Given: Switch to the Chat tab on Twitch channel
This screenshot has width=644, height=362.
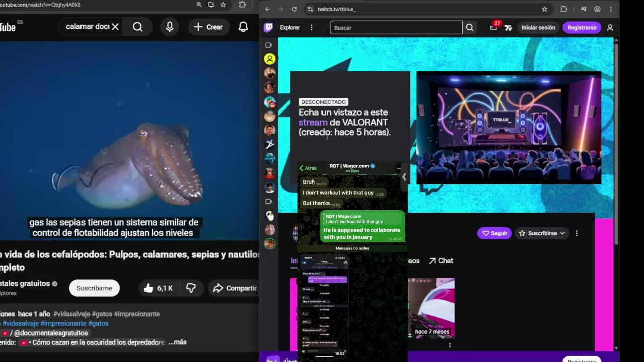Looking at the screenshot, I should tap(441, 261).
